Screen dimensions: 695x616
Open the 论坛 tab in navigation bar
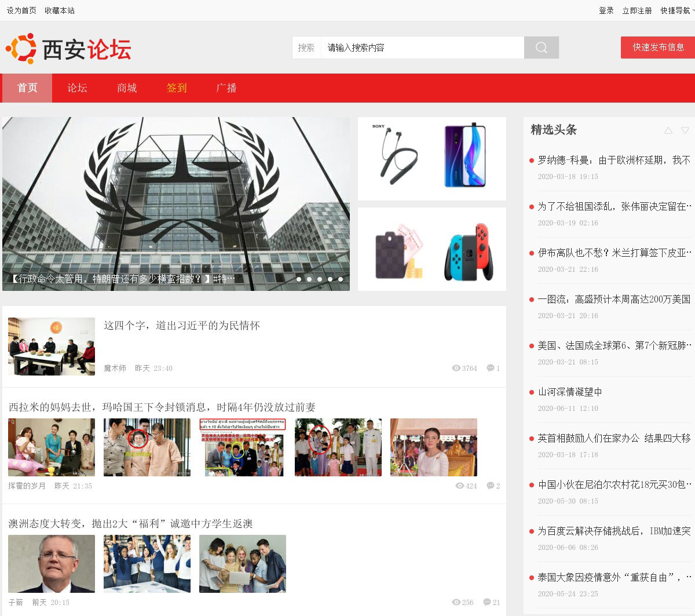pos(77,88)
